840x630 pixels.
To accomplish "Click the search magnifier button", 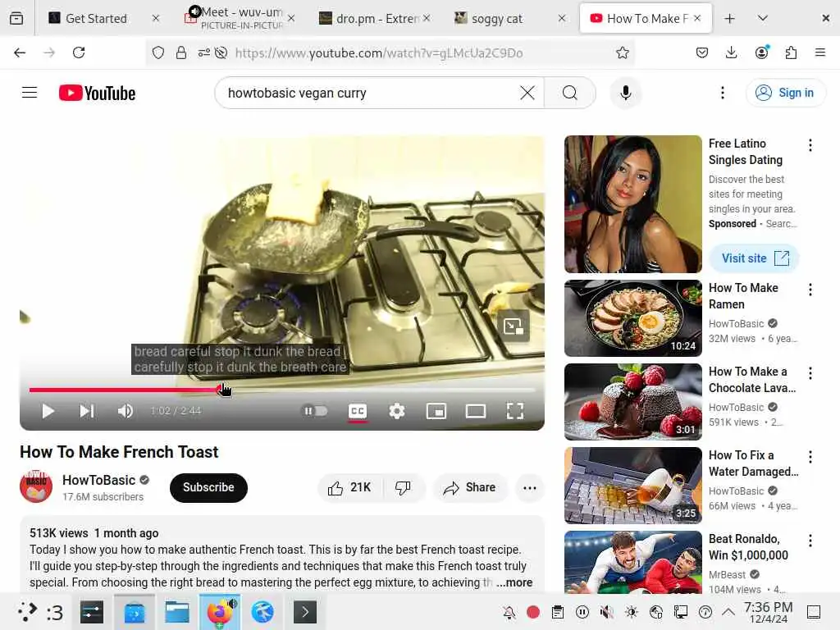I will coord(570,93).
